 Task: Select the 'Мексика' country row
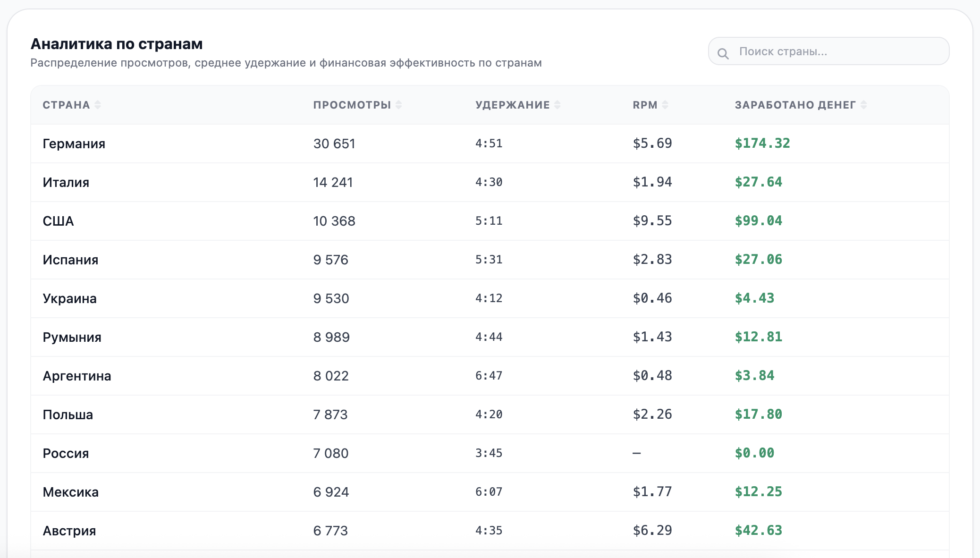pyautogui.click(x=490, y=492)
